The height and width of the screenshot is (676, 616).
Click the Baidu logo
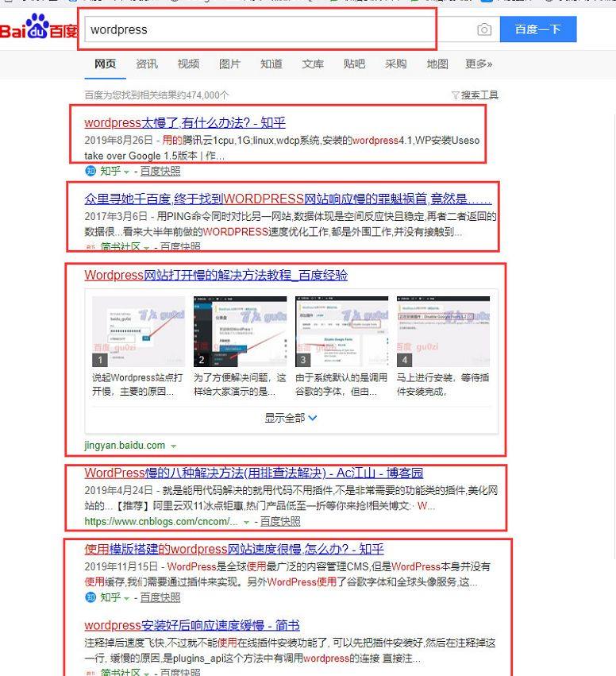click(38, 30)
